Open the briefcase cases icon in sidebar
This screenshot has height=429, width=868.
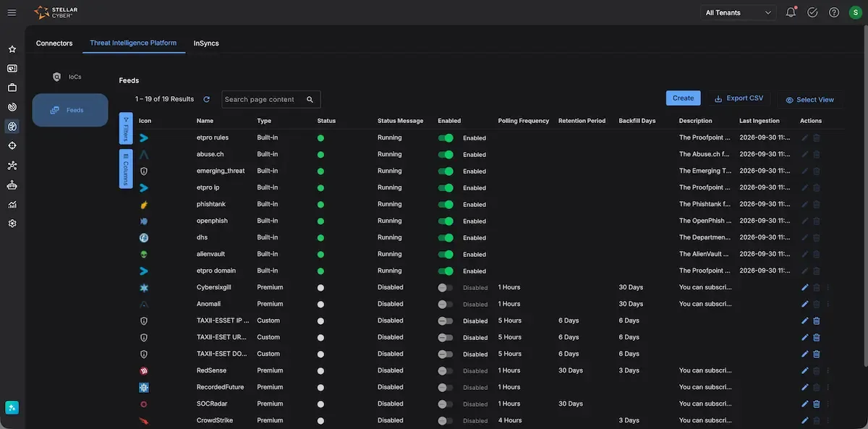click(12, 88)
